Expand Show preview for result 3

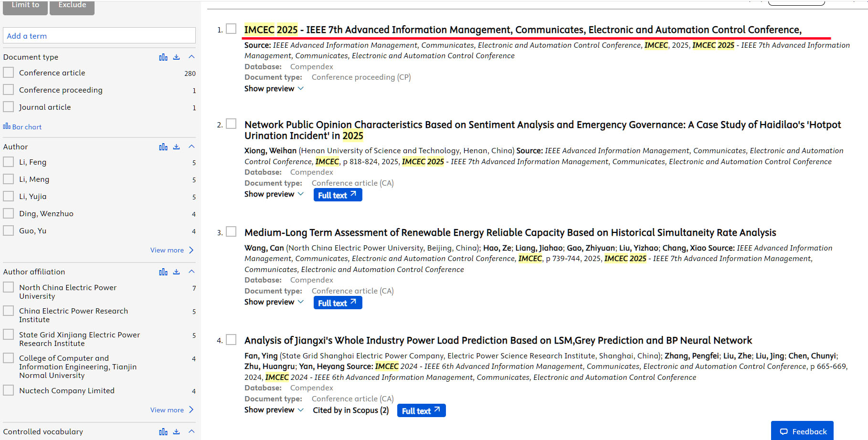pos(274,302)
